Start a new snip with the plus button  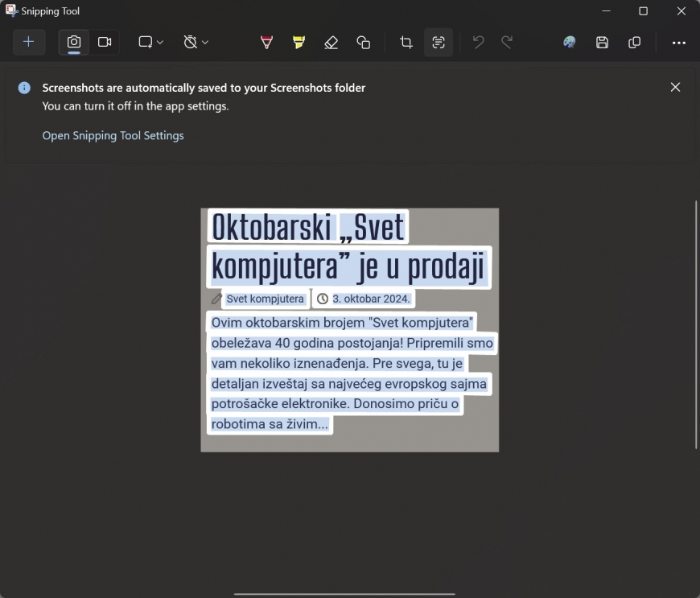click(29, 42)
